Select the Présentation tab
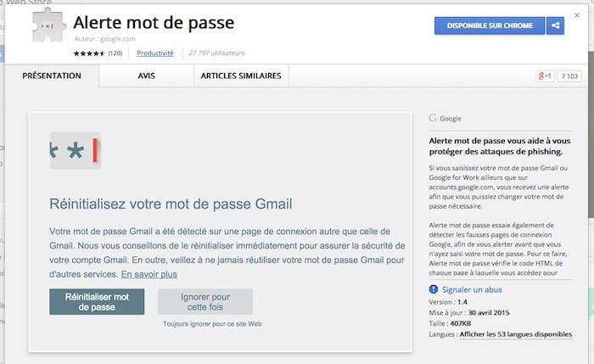 [x=52, y=76]
